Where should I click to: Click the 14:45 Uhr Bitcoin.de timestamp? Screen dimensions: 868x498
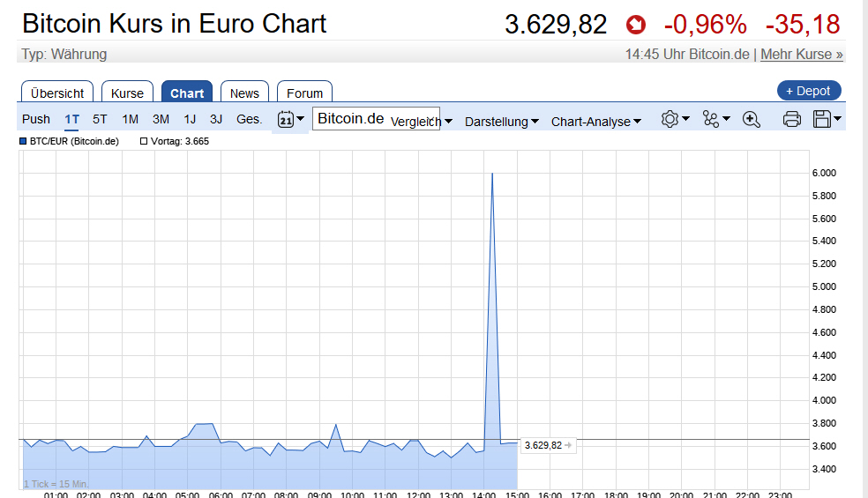[x=687, y=55]
